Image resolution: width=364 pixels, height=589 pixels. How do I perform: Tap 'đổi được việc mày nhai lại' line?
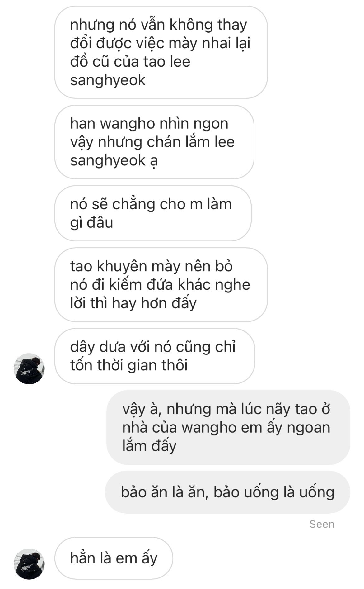[160, 43]
